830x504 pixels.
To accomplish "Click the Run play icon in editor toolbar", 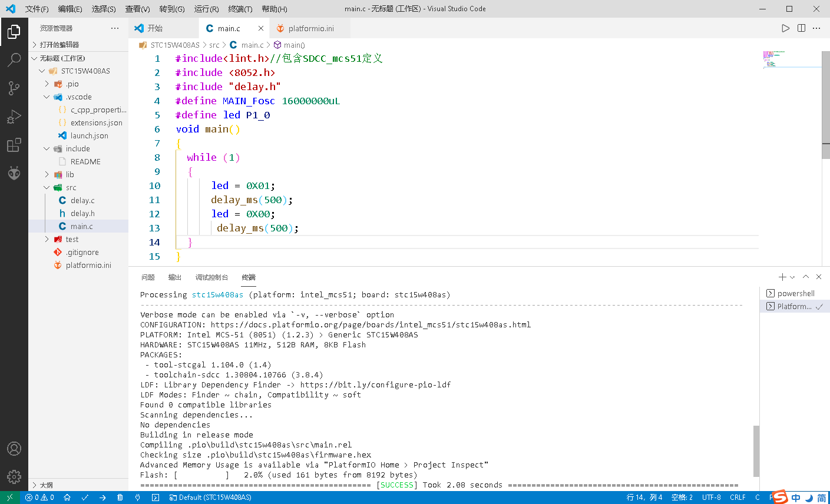I will tap(785, 28).
